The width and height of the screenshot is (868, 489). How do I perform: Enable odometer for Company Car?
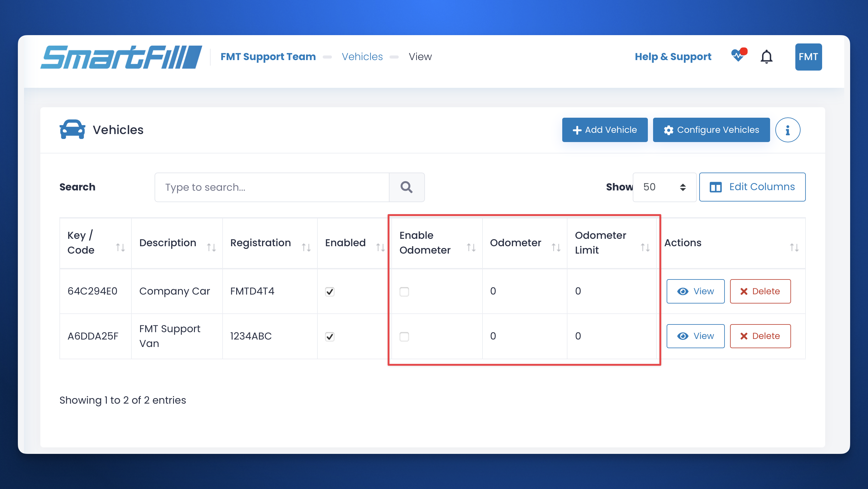click(404, 291)
